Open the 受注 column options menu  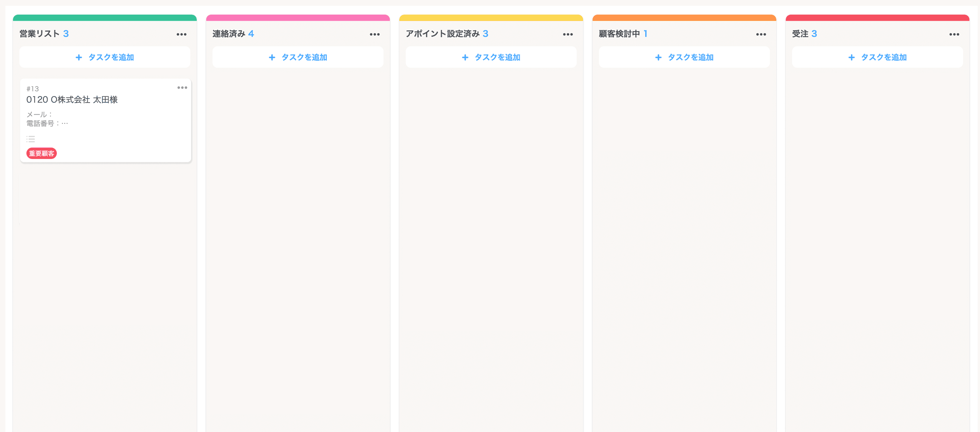[955, 34]
